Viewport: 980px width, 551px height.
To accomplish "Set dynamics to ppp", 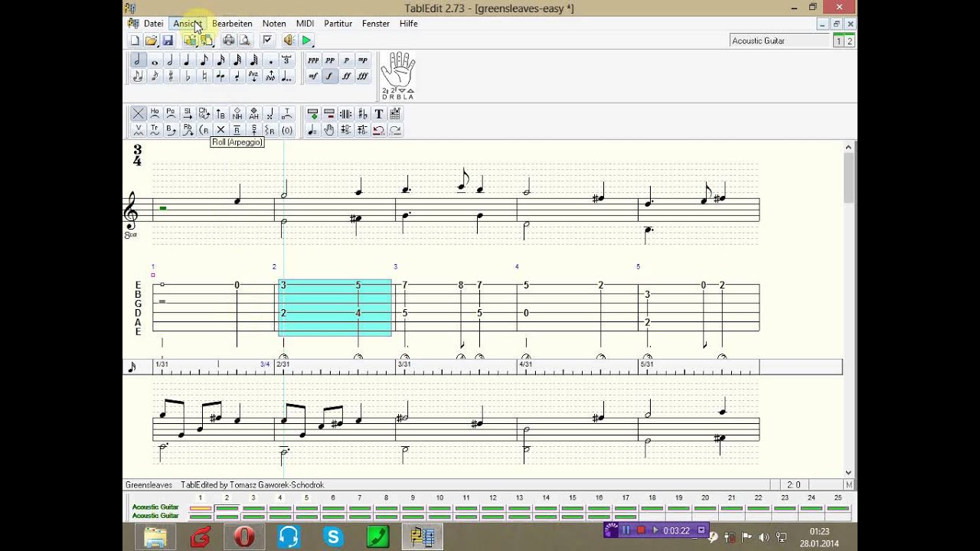I will pyautogui.click(x=313, y=60).
